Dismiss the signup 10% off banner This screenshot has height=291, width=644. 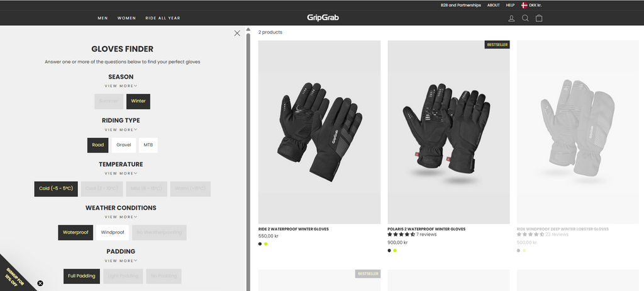pyautogui.click(x=40, y=283)
